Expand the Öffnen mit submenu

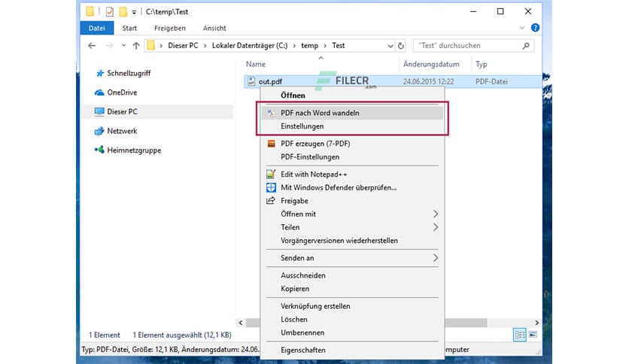436,214
